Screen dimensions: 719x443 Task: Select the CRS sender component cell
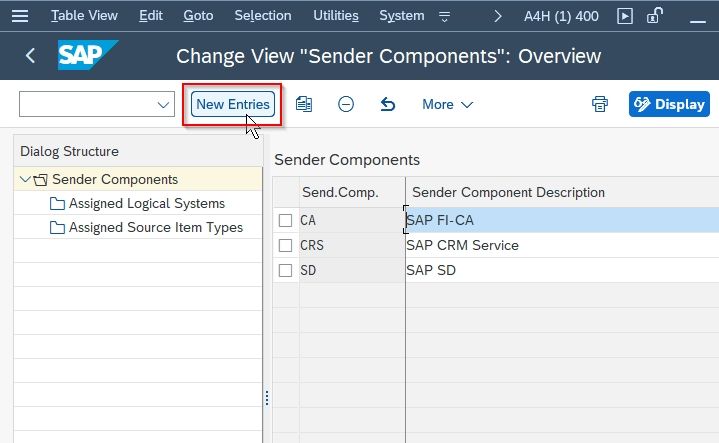pos(352,245)
